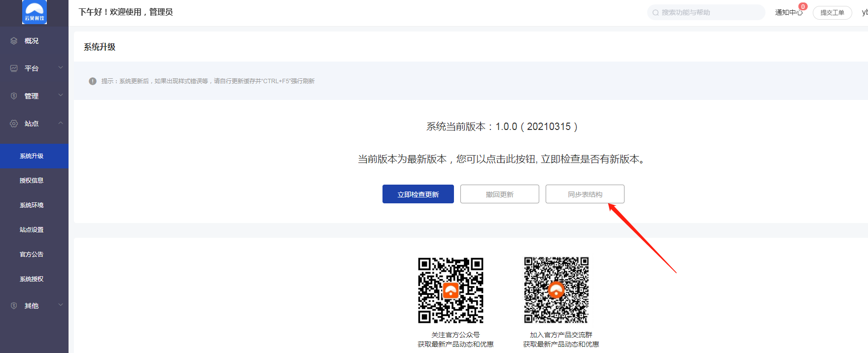The height and width of the screenshot is (353, 868).
Task: Collapse the 站点 menu chevron
Action: (x=61, y=123)
